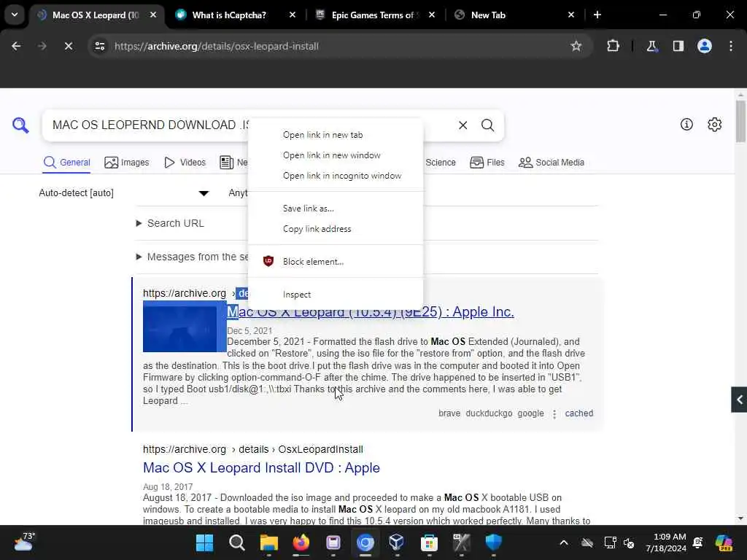Choose Open link in new window
This screenshot has width=747, height=560.
click(336, 155)
